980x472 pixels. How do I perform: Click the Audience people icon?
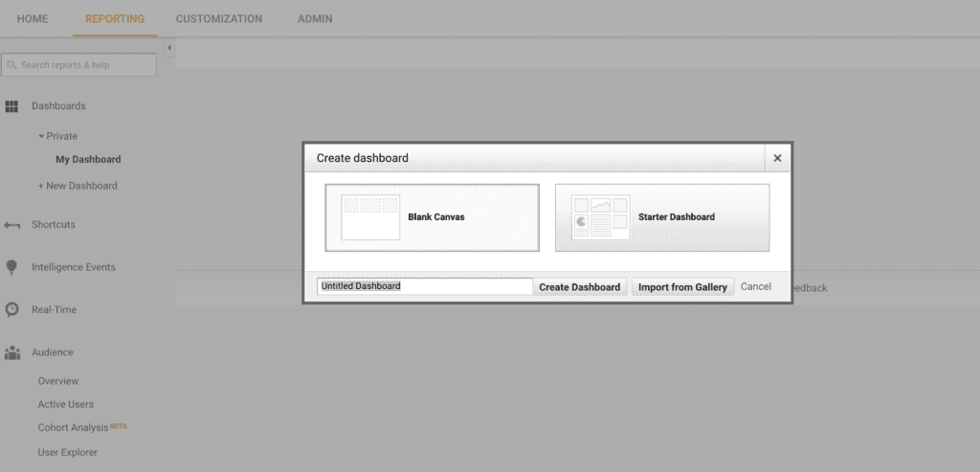(x=11, y=352)
